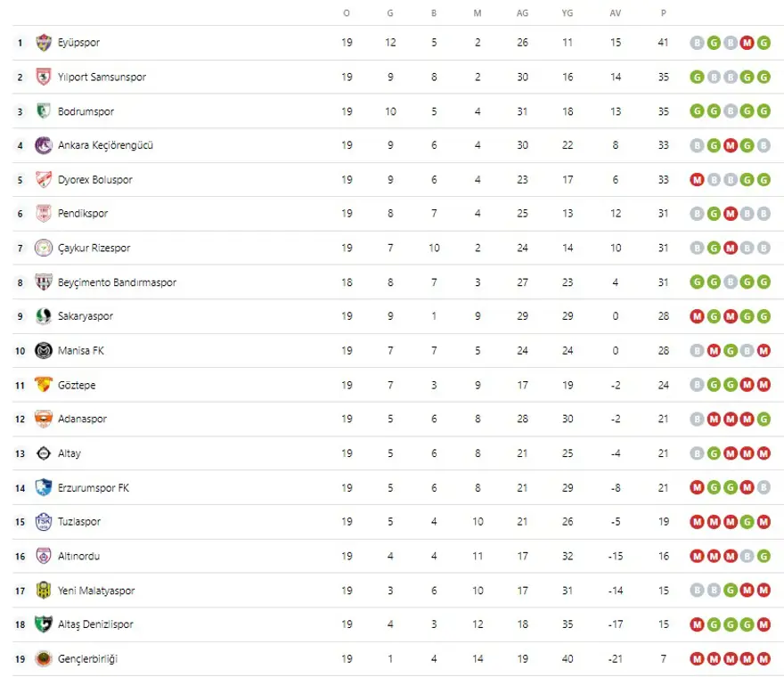Select the Manisa FK club emblem

pos(44,351)
